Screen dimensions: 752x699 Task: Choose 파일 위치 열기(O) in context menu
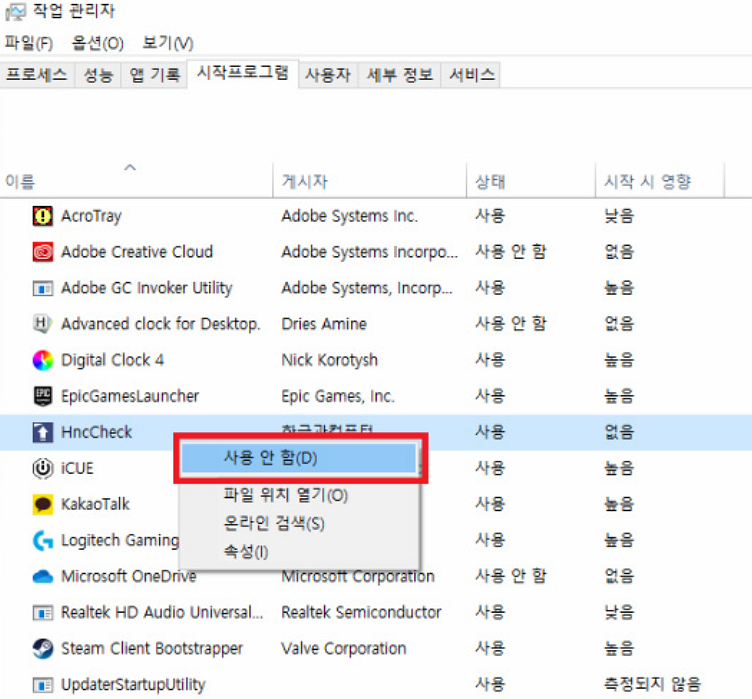tap(286, 495)
